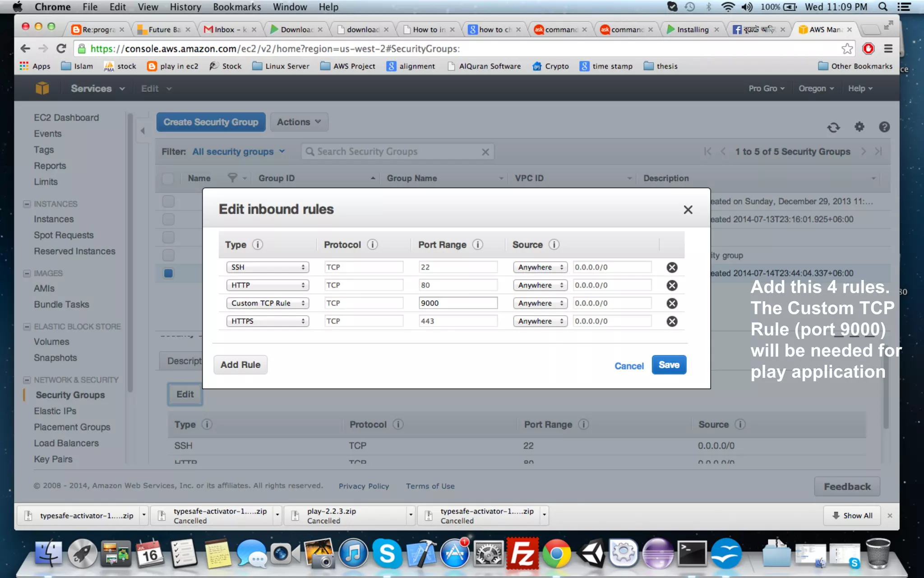This screenshot has width=924, height=578.
Task: Check the selected security group checkbox
Action: [168, 273]
